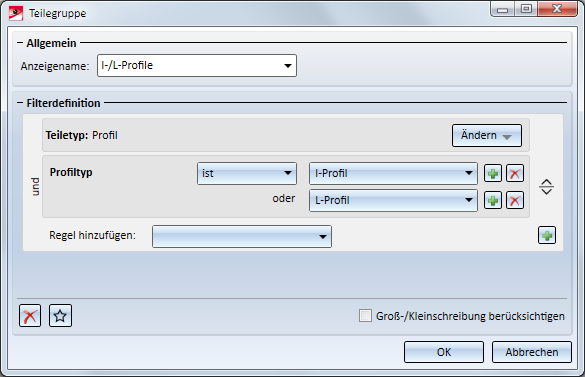
Task: Click the star favorites button
Action: [60, 316]
